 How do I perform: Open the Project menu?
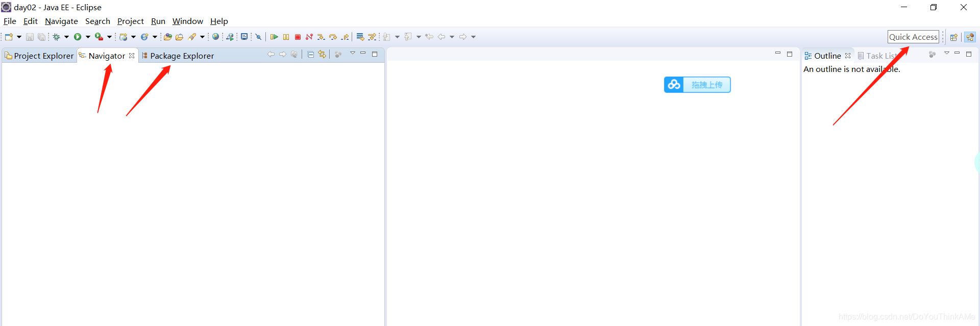tap(131, 21)
